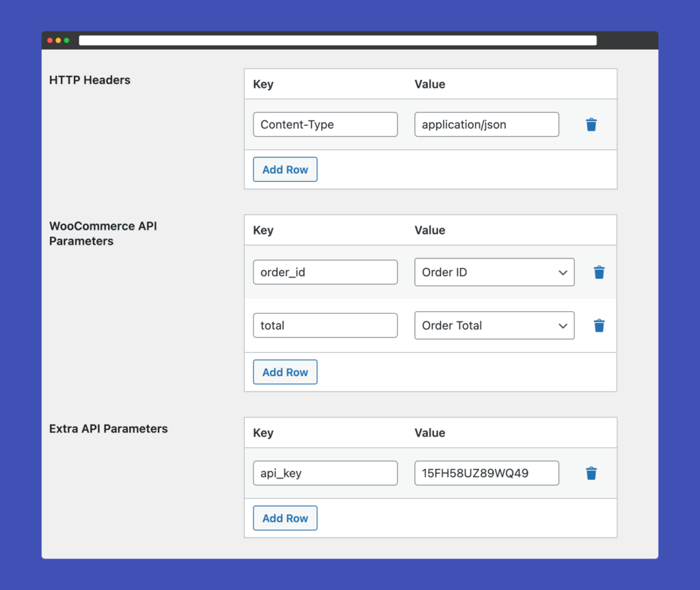Viewport: 700px width, 590px height.
Task: Edit the api_key key field
Action: 325,473
